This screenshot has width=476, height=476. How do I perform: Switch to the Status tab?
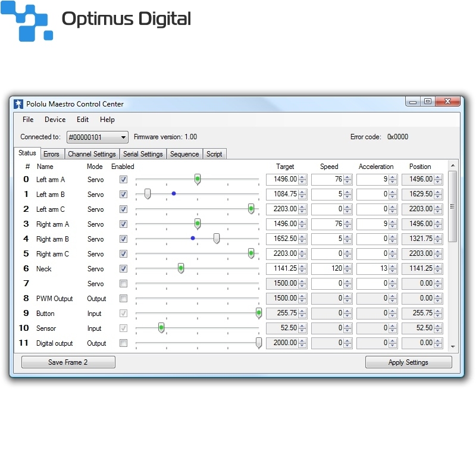point(27,153)
